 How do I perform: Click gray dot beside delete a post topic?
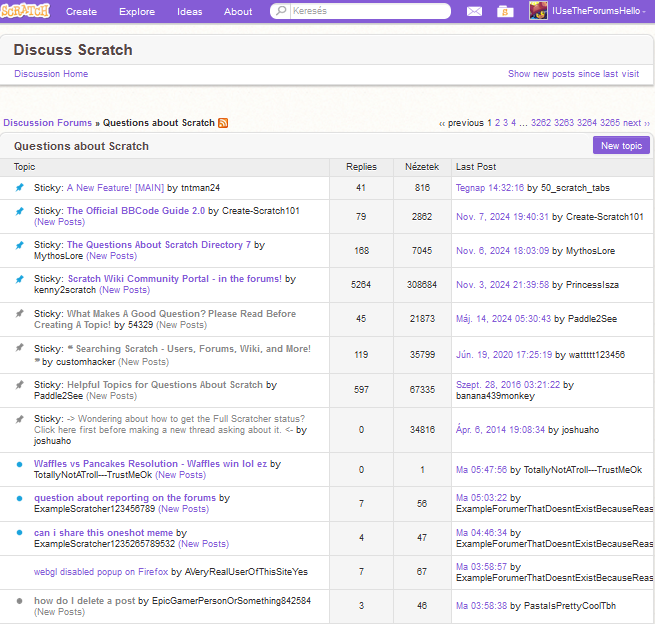tap(19, 601)
